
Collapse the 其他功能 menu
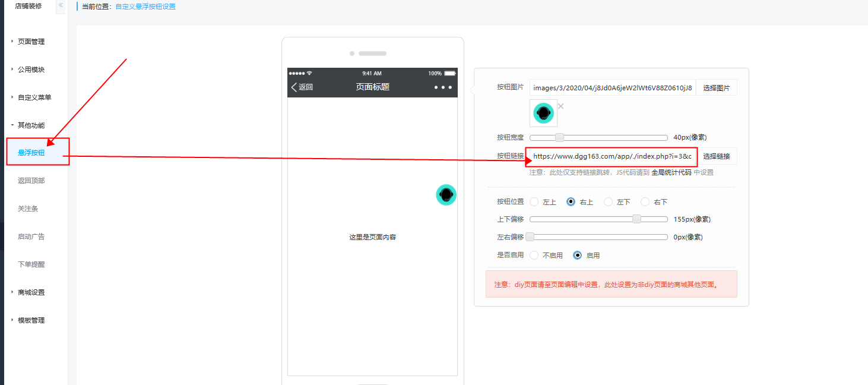click(x=31, y=125)
